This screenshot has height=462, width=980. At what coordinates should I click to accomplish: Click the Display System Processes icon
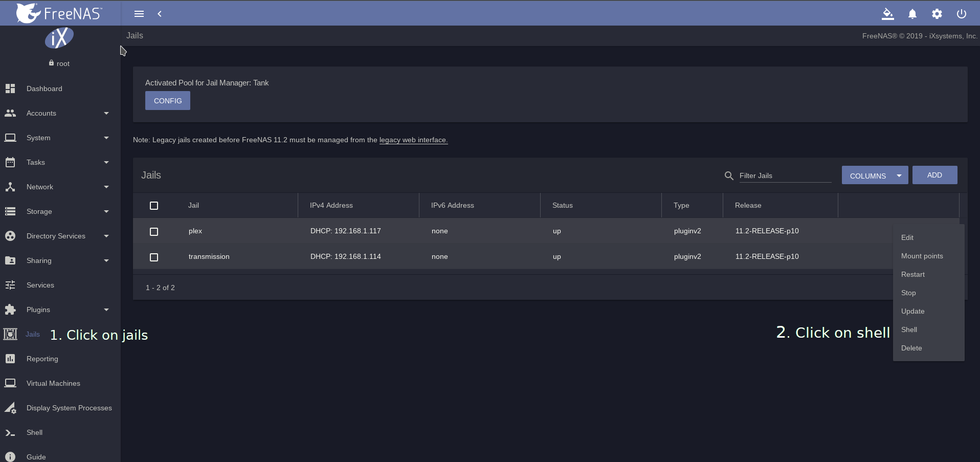[10, 408]
